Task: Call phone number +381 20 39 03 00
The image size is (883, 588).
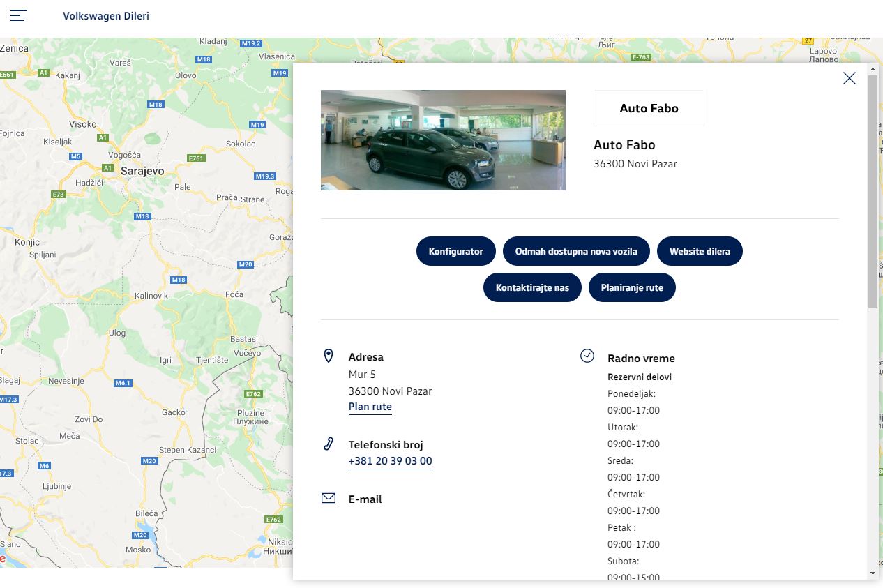Action: [391, 461]
